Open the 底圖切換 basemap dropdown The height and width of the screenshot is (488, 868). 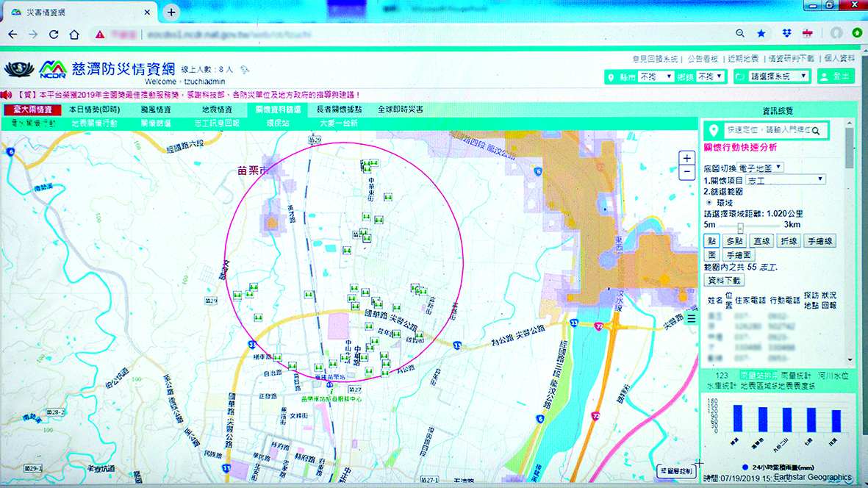coord(759,168)
